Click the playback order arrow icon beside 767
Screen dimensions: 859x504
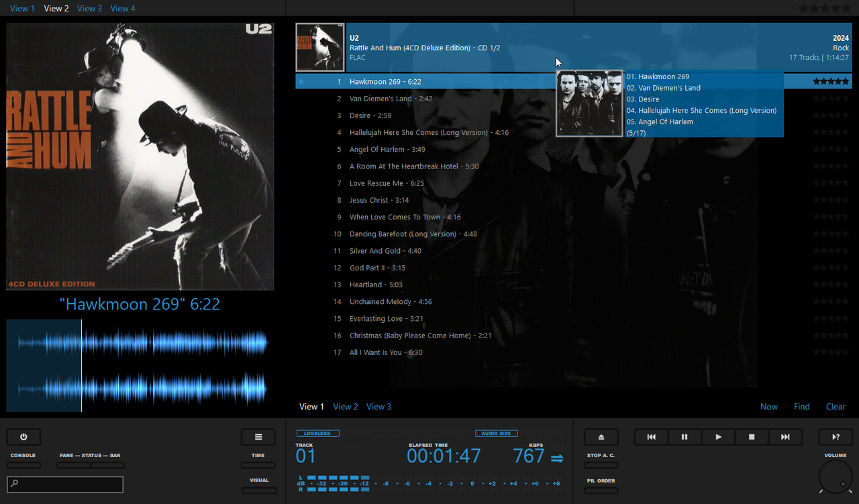pos(557,458)
